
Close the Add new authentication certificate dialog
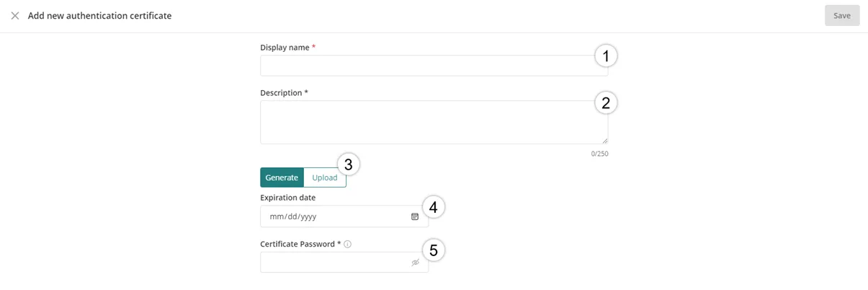coord(14,15)
